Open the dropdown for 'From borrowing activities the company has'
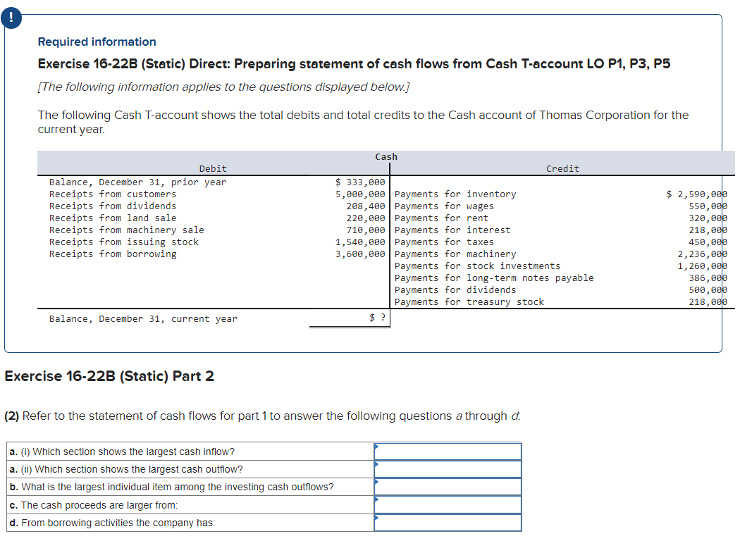Screen dimensions: 740x560 coord(448,522)
